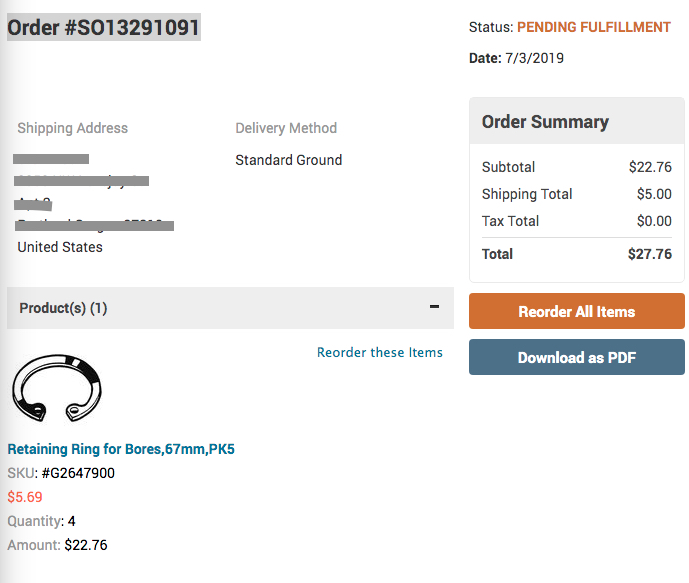Click the order total $27.76 value
Screen dimensions: 689x583
coord(649,254)
